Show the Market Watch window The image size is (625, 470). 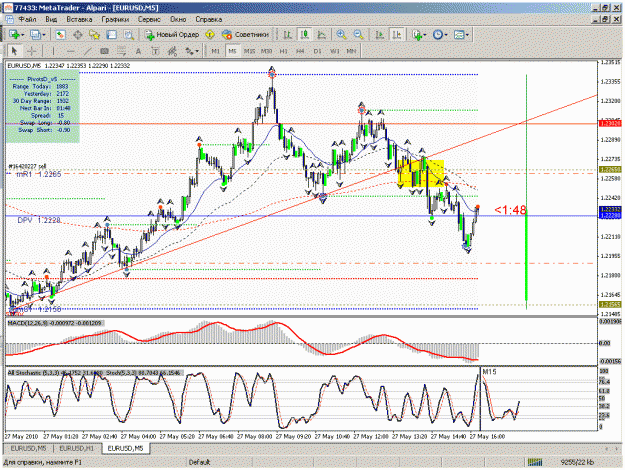60,35
